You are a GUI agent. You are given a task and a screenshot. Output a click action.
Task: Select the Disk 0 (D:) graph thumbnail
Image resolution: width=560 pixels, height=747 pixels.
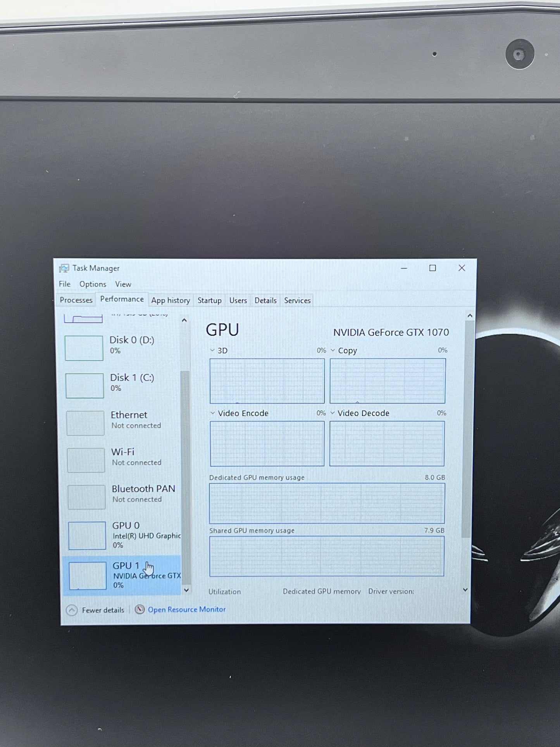point(84,348)
